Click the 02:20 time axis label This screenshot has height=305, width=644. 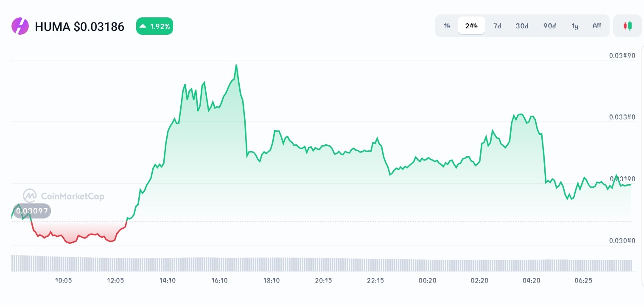479,280
